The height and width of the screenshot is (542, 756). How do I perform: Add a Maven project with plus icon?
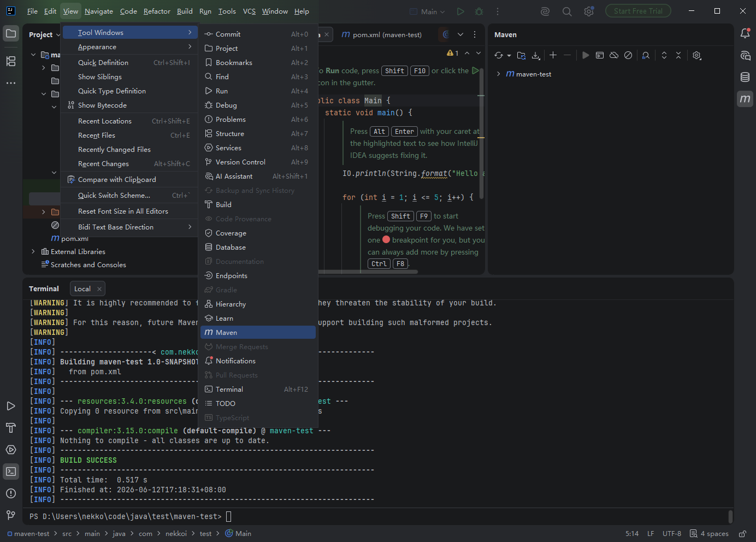[553, 55]
